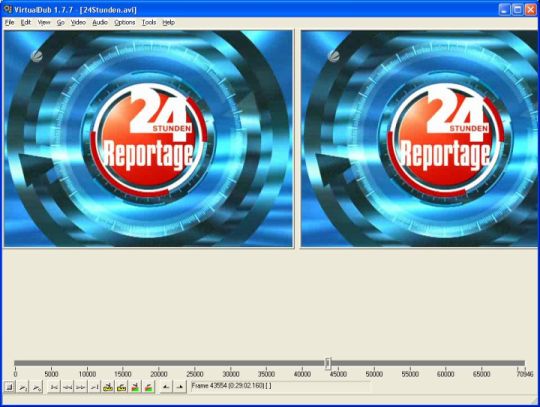Maximize the VirtualDub window

click(x=518, y=9)
